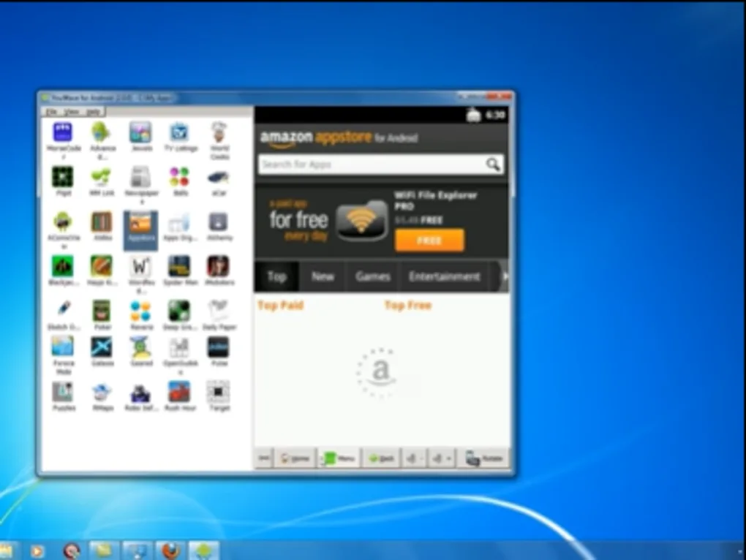This screenshot has height=560, width=746.
Task: Open the Help menu
Action: (x=94, y=112)
